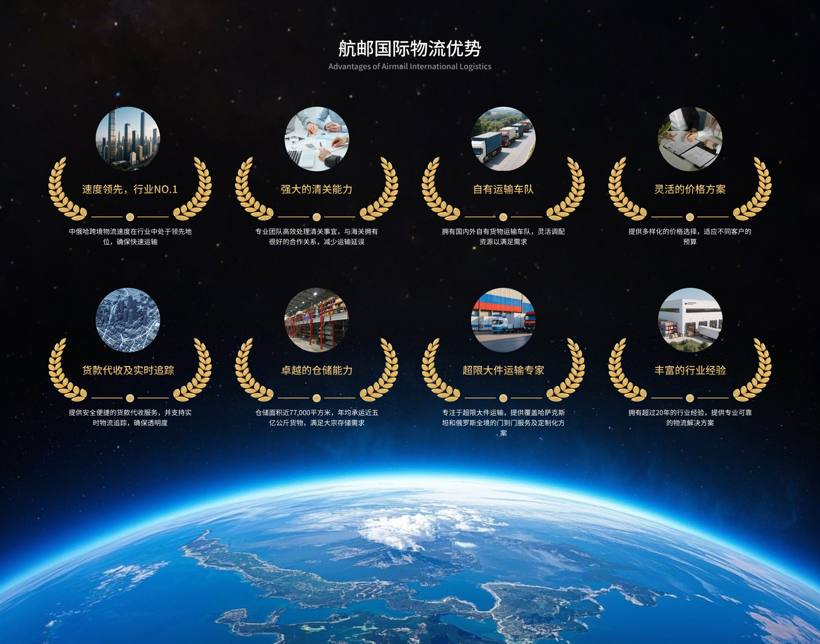Click the warehouse red shelving image
Viewport: 820px width, 644px height.
(316, 320)
